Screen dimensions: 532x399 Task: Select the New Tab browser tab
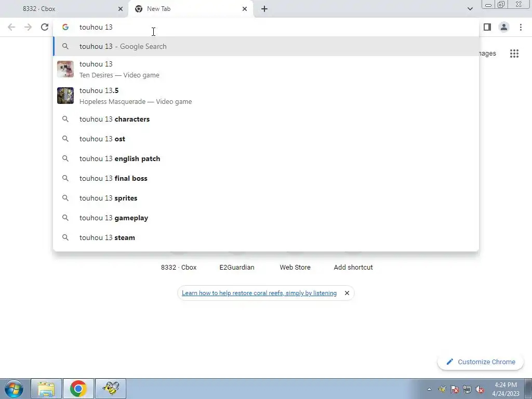click(191, 9)
